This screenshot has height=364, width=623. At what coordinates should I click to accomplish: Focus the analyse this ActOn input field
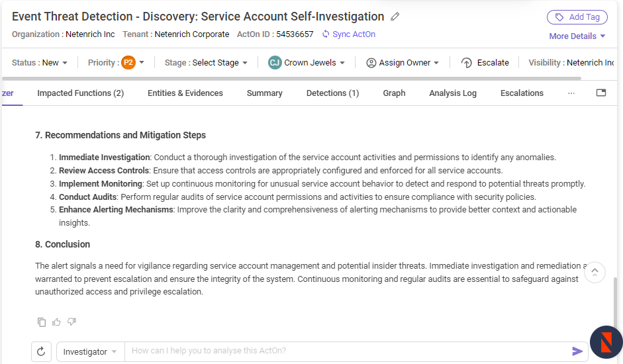[350, 351]
